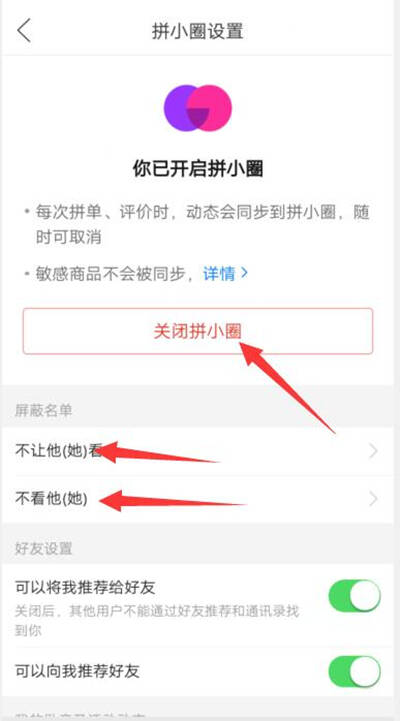Image resolution: width=400 pixels, height=721 pixels.
Task: Disable 可以将我推荐给好友 switch
Action: pyautogui.click(x=354, y=596)
